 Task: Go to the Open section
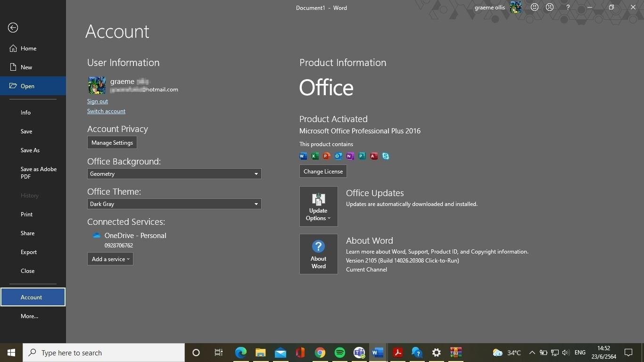[x=33, y=86]
